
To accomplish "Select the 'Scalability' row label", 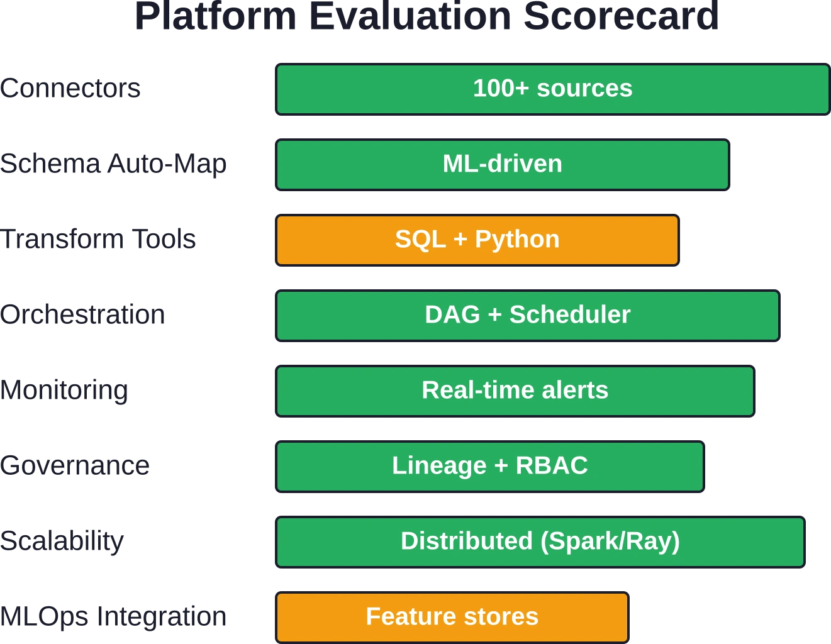I will (62, 541).
